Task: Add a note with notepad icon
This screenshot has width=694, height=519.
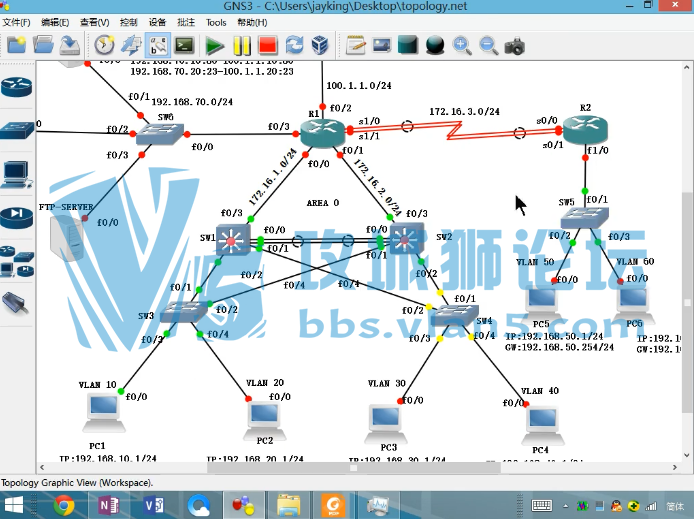Action: click(x=355, y=45)
